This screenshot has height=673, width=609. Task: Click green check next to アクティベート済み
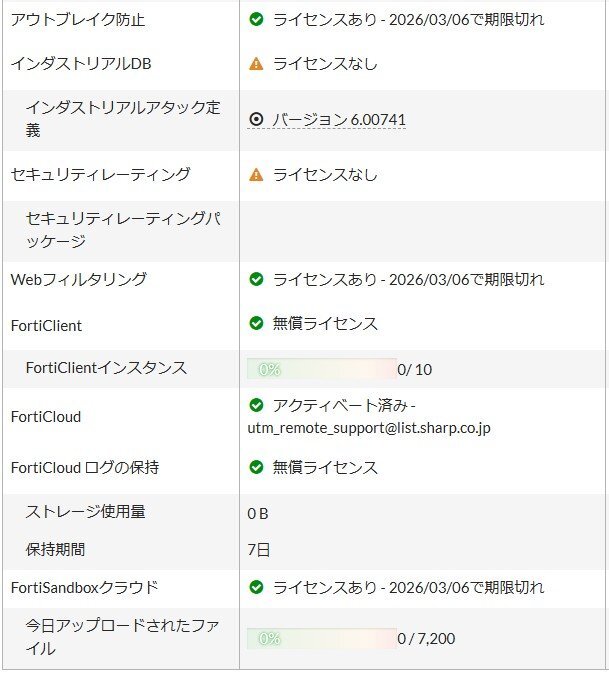coord(256,405)
